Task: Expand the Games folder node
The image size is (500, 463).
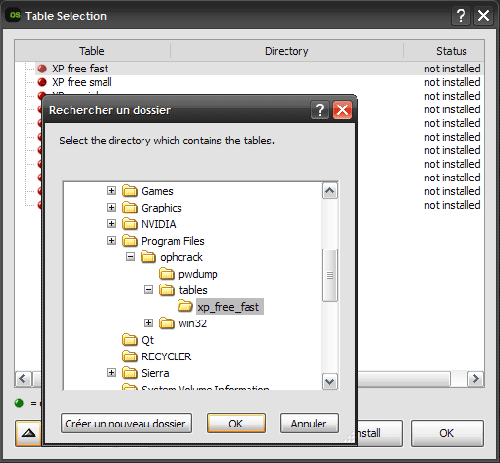Action: pos(111,191)
